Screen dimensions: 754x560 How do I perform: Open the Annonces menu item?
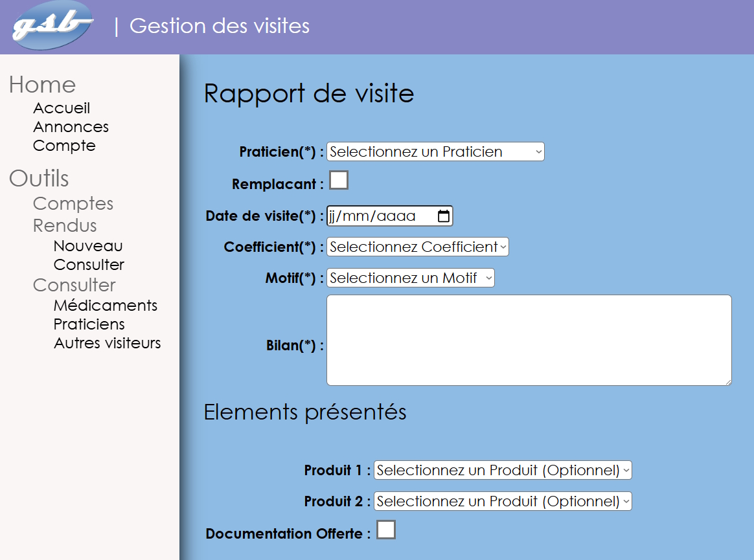click(x=71, y=127)
